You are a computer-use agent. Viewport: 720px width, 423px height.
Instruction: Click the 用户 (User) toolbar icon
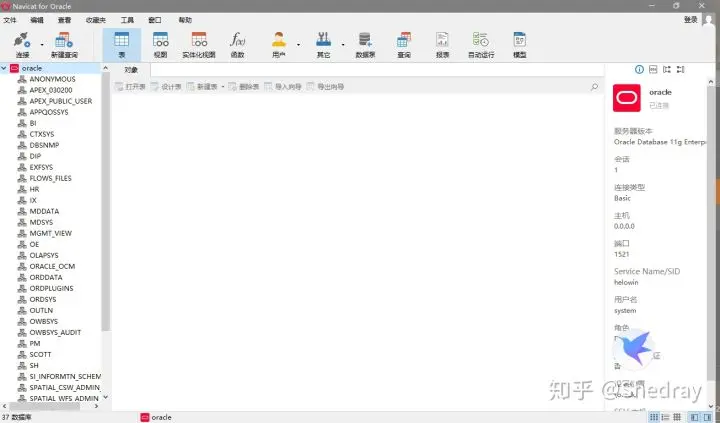[278, 45]
